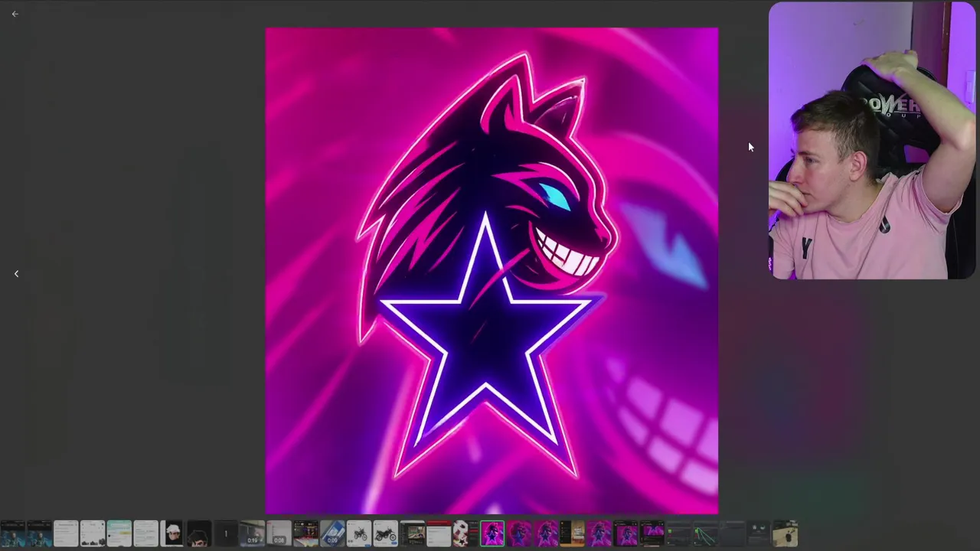Open the red-header form thumbnail
Screen dimensions: 980x551
[x=439, y=533]
